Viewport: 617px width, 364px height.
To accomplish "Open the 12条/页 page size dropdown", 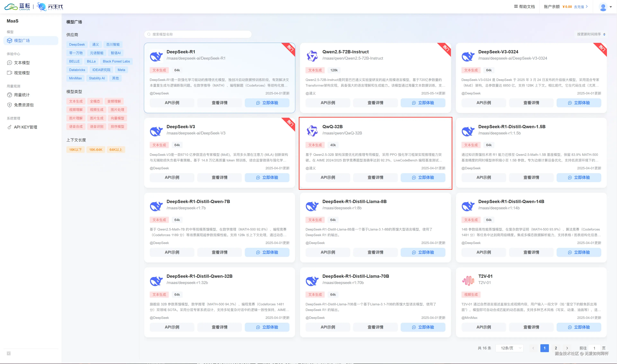I will (510, 348).
